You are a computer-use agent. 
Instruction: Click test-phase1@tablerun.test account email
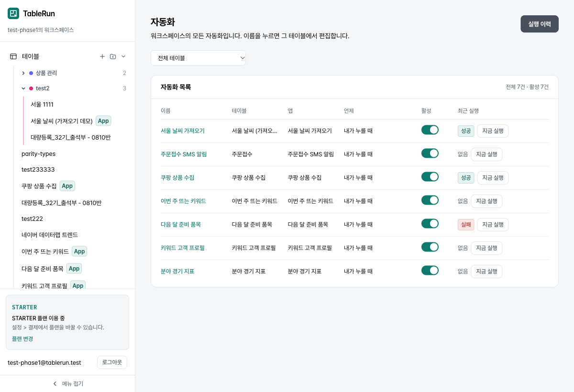pos(44,363)
